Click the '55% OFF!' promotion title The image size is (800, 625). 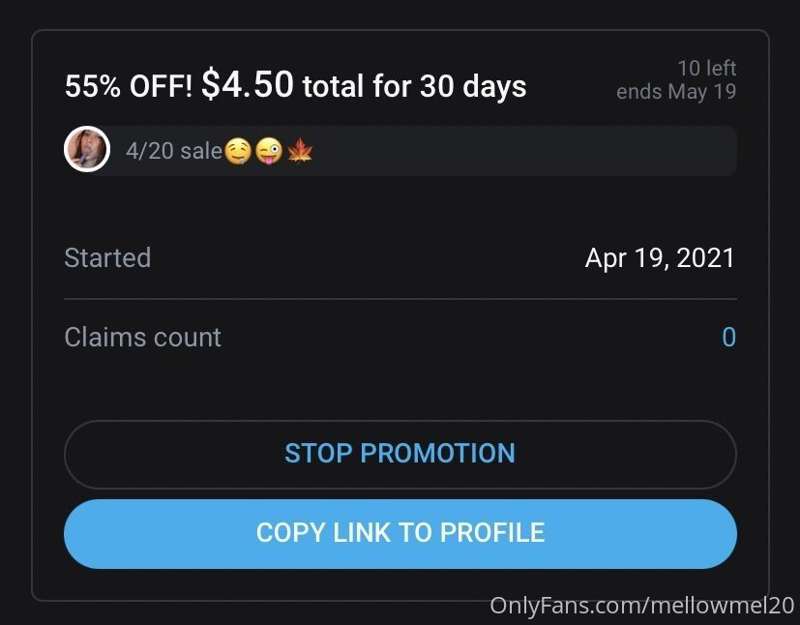coord(129,86)
